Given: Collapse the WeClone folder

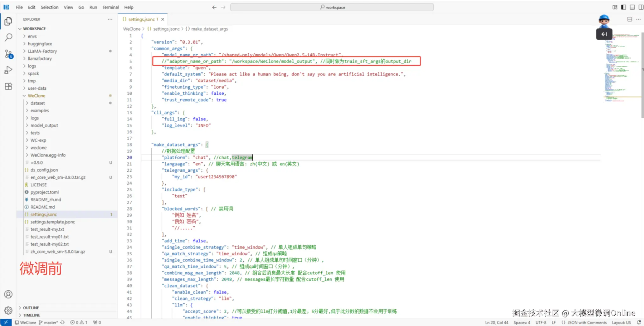Looking at the screenshot, I should click(36, 96).
